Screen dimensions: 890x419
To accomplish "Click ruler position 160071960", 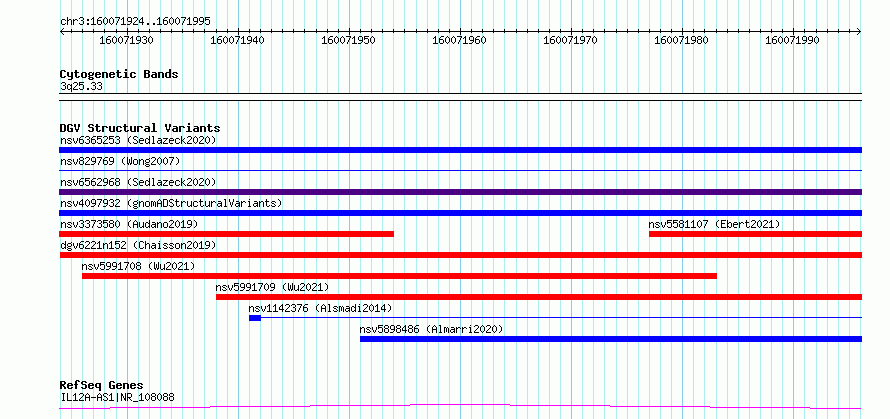I will (x=459, y=40).
